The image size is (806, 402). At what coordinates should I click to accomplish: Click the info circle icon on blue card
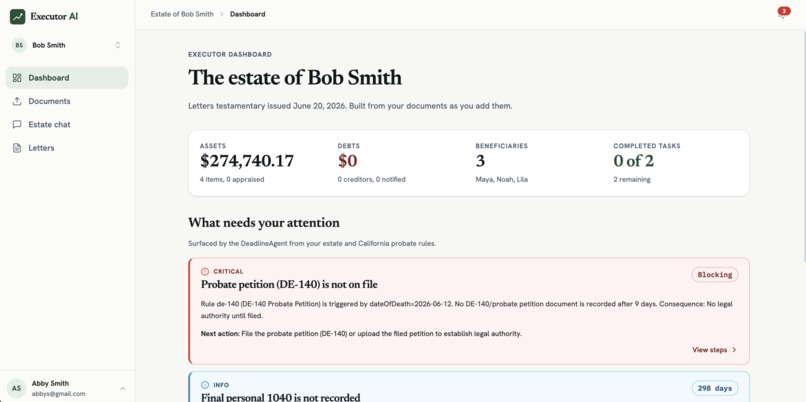pyautogui.click(x=205, y=385)
